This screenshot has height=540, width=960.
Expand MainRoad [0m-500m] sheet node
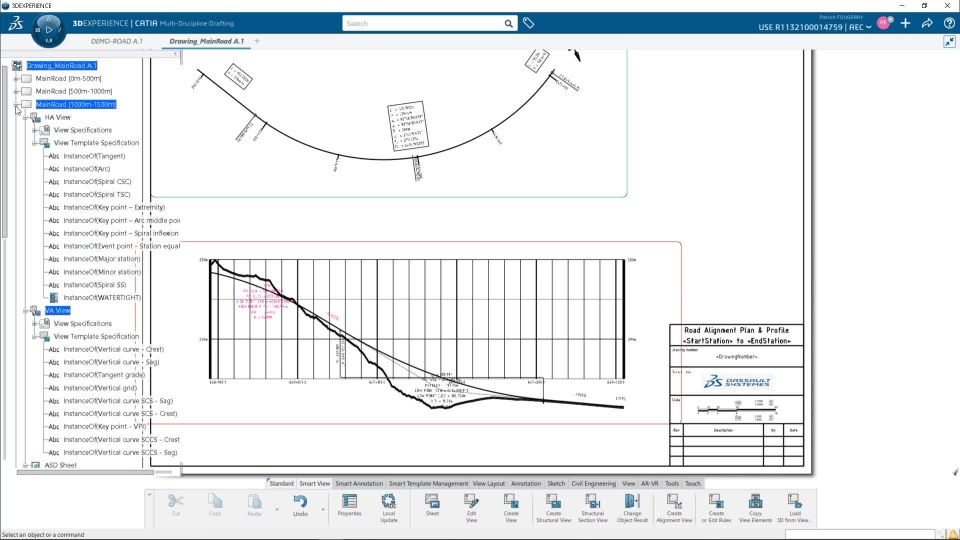pos(17,78)
